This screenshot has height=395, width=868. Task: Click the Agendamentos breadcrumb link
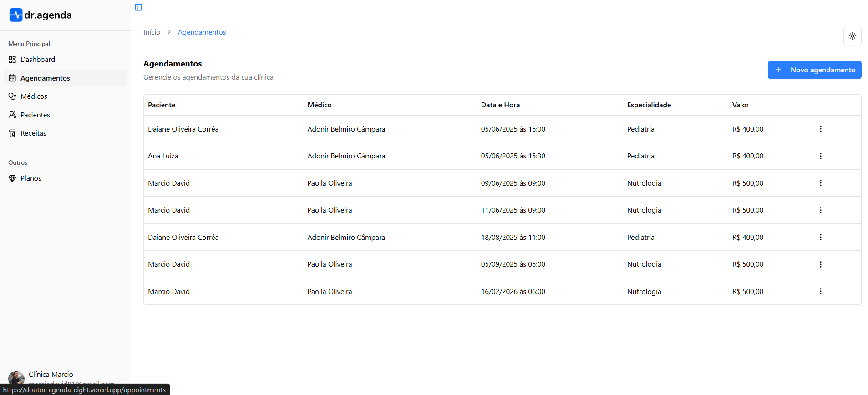(x=202, y=32)
